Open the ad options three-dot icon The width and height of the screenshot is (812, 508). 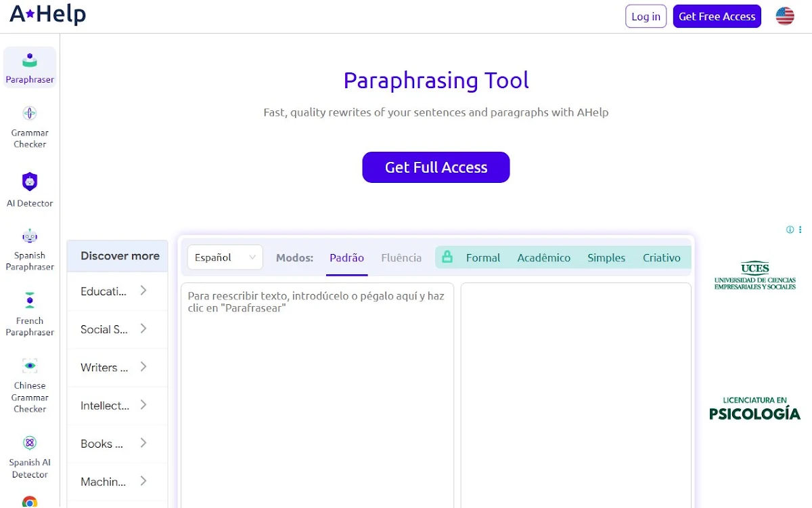point(800,230)
